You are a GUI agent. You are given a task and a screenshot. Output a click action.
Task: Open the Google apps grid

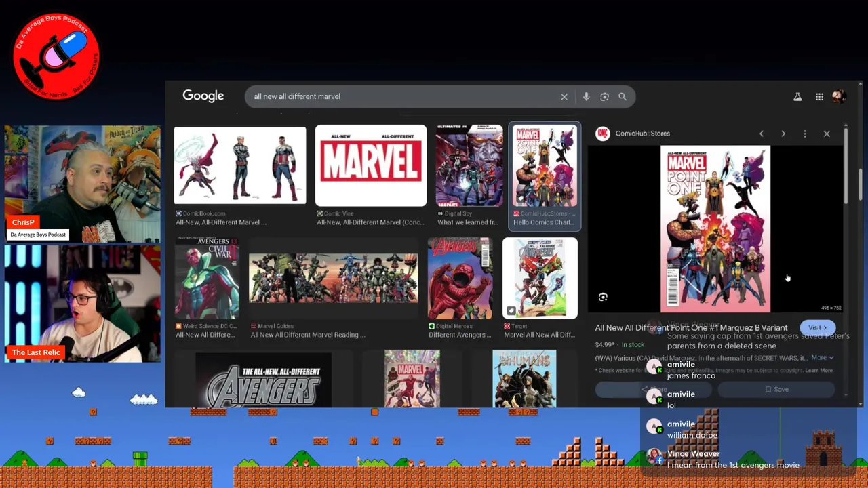819,97
